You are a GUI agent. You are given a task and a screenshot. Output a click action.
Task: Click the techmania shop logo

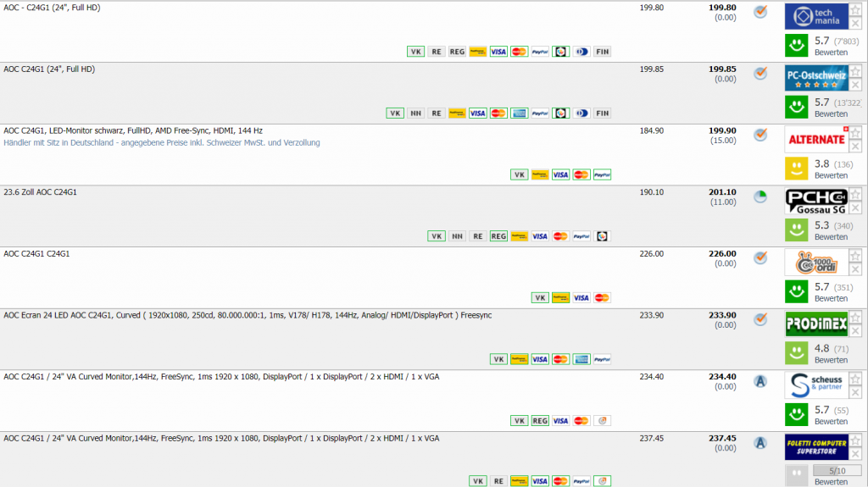816,16
